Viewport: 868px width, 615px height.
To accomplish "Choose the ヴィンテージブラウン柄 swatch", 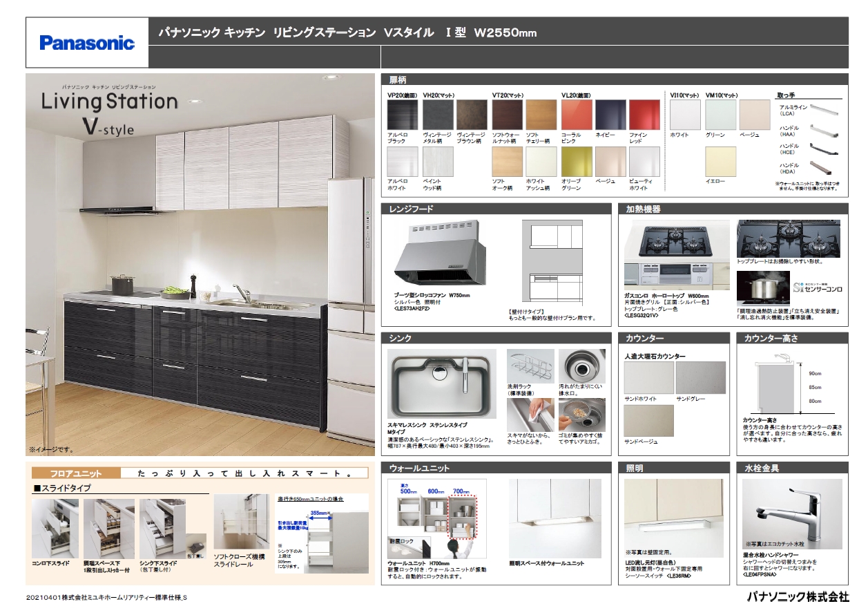I will coord(471,115).
